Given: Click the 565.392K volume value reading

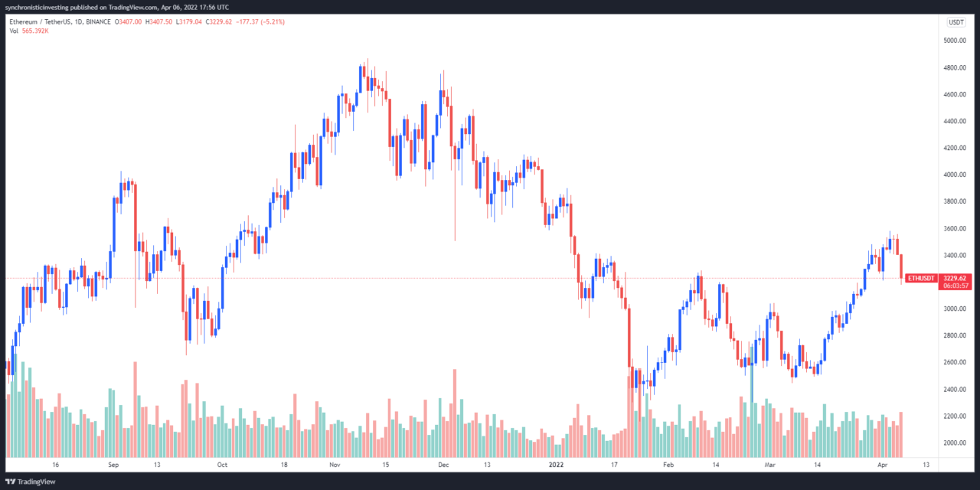Looking at the screenshot, I should (35, 31).
